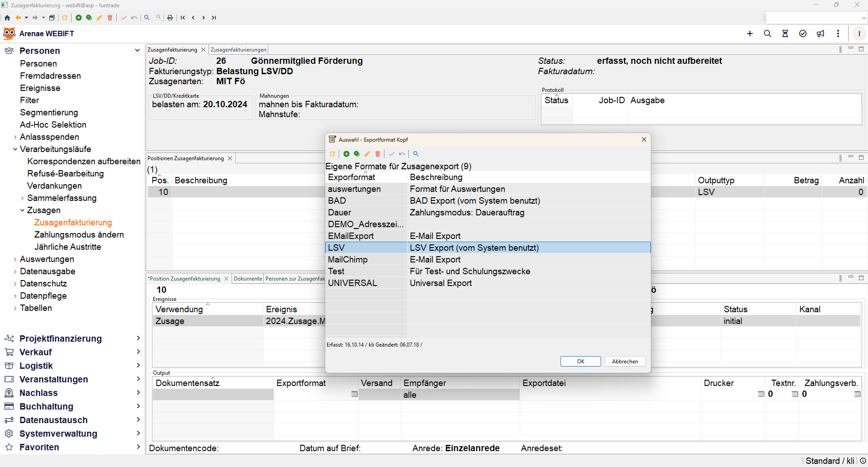Click the pencil edit icon in the dialog
868x467 pixels.
pyautogui.click(x=367, y=154)
